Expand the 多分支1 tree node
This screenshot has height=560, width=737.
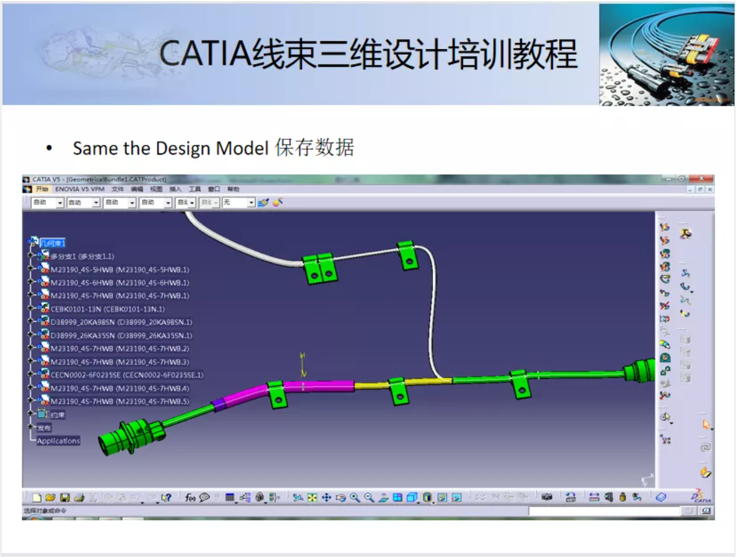[x=30, y=256]
